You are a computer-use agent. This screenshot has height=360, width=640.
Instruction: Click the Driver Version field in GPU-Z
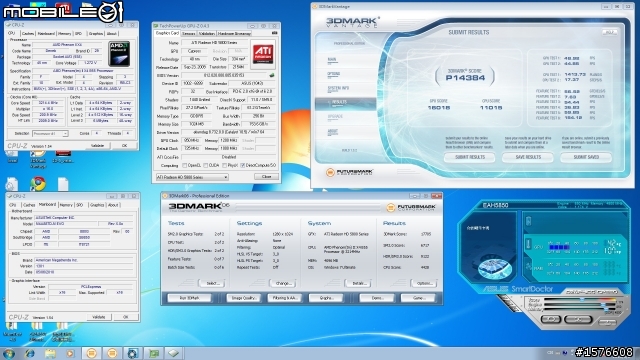click(x=228, y=132)
